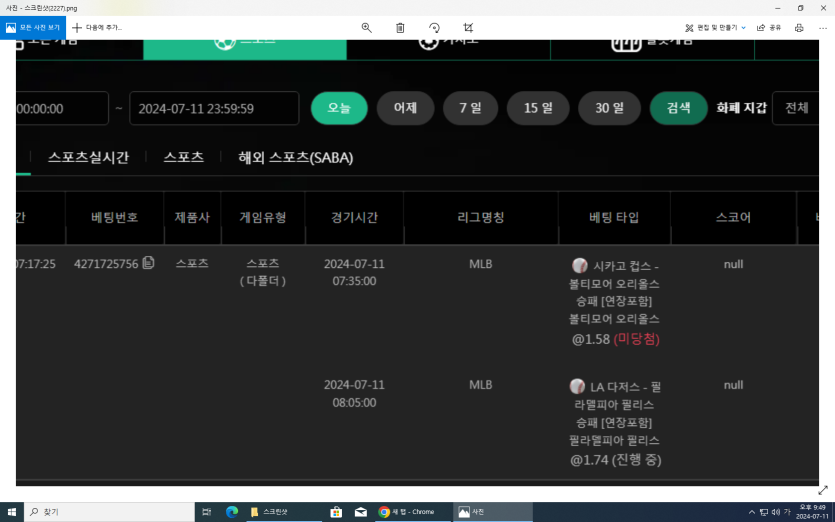Rotate the image with rotate icon
The image size is (835, 522).
(434, 28)
